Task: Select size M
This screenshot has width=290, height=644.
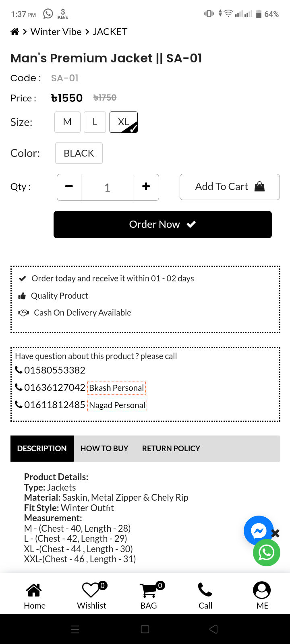Action: click(x=67, y=122)
